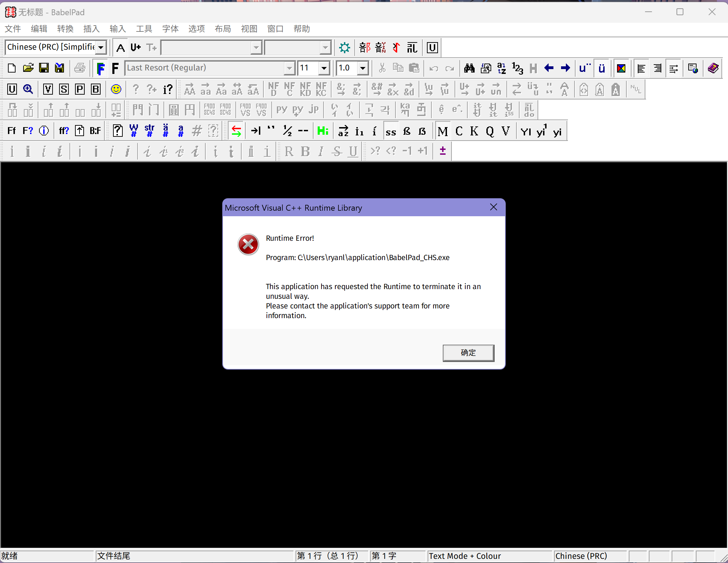Open the 文件 menu
728x563 pixels.
coord(12,29)
